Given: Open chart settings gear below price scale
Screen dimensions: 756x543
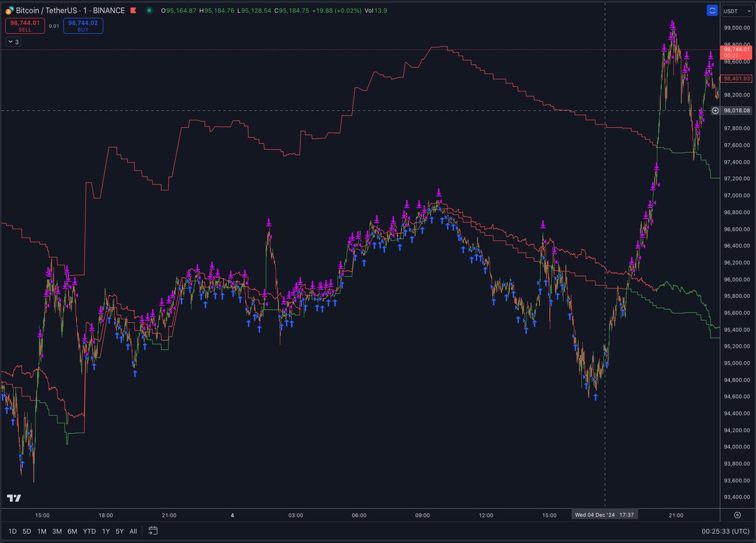Looking at the screenshot, I should click(x=736, y=515).
